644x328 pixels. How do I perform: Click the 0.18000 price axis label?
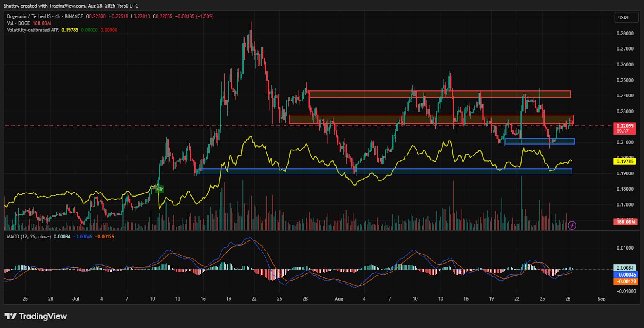(x=625, y=189)
